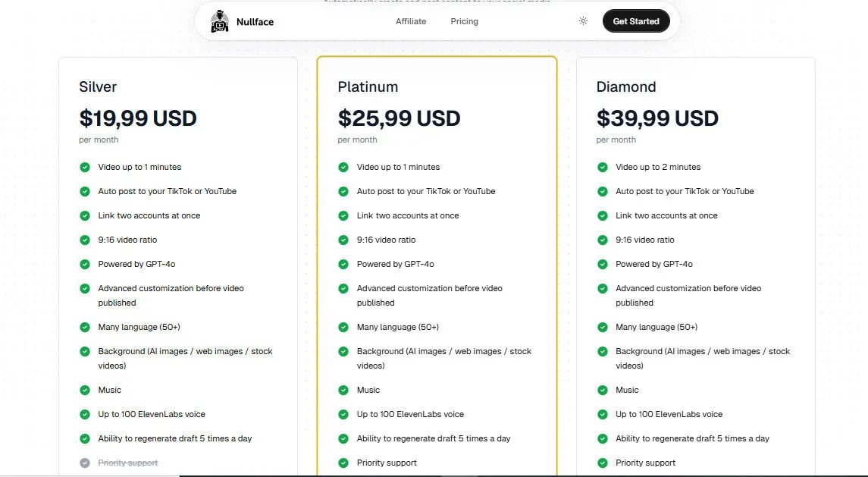Click the Get Started button
This screenshot has width=868, height=477.
pos(636,21)
